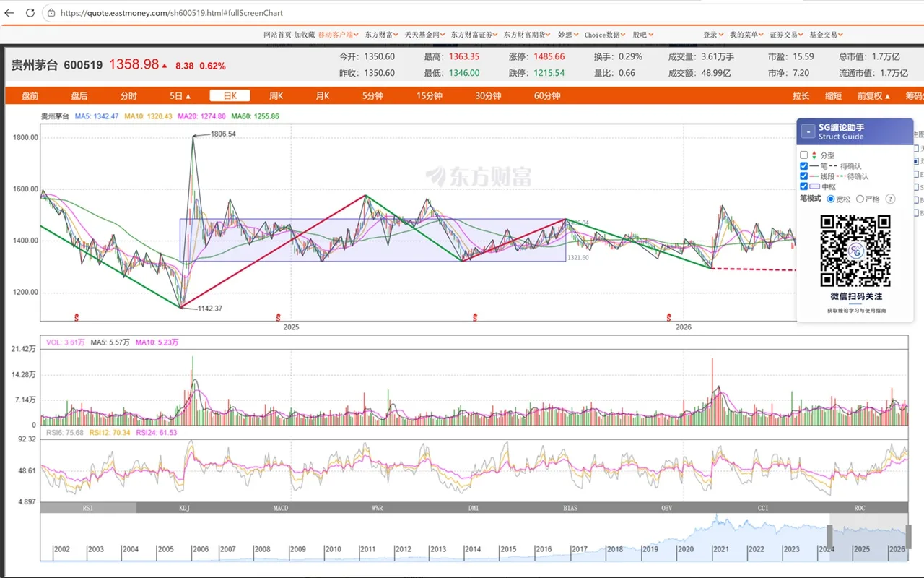Select the 严格 pen mode radio button

coord(860,199)
